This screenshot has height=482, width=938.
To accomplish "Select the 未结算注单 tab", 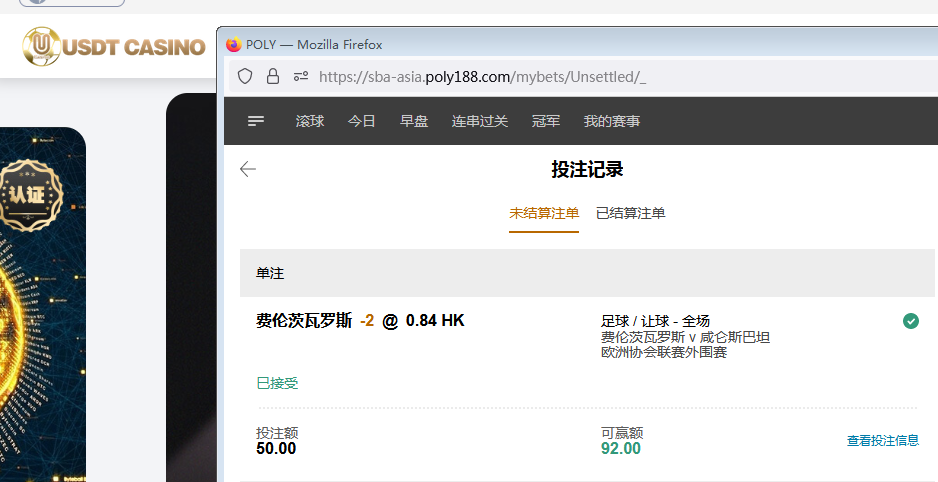I will pyautogui.click(x=544, y=213).
